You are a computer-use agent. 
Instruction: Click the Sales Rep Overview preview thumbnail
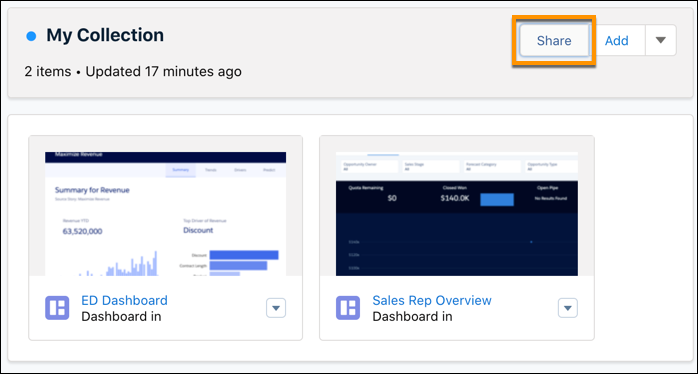pos(457,214)
